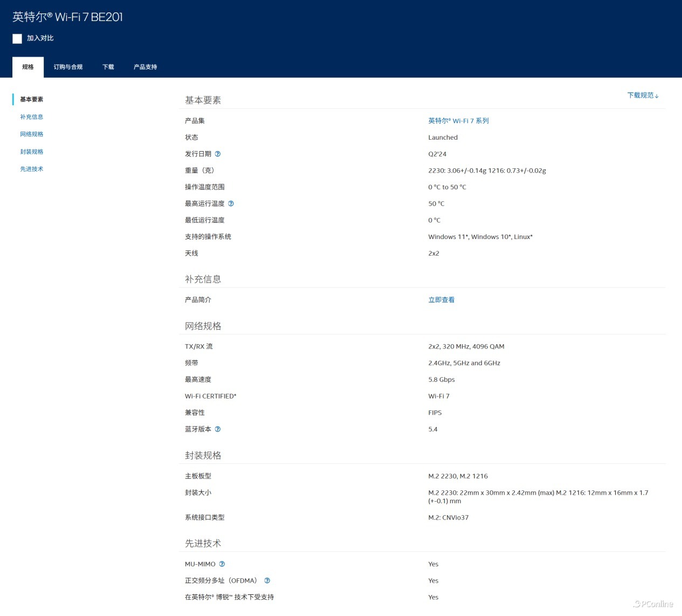Click the M.2: CNVio37 interface value
Image resolution: width=682 pixels, height=616 pixels.
(449, 518)
